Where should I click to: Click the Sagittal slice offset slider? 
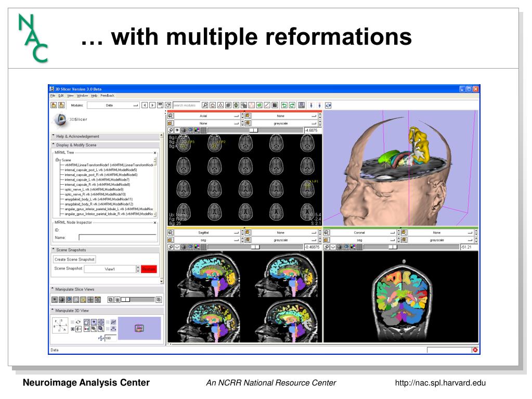coord(255,247)
